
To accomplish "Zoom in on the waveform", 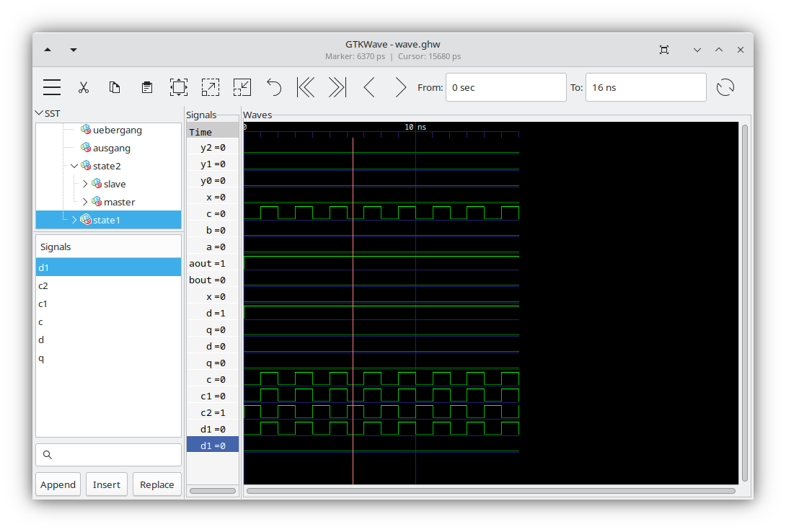I will 210,87.
